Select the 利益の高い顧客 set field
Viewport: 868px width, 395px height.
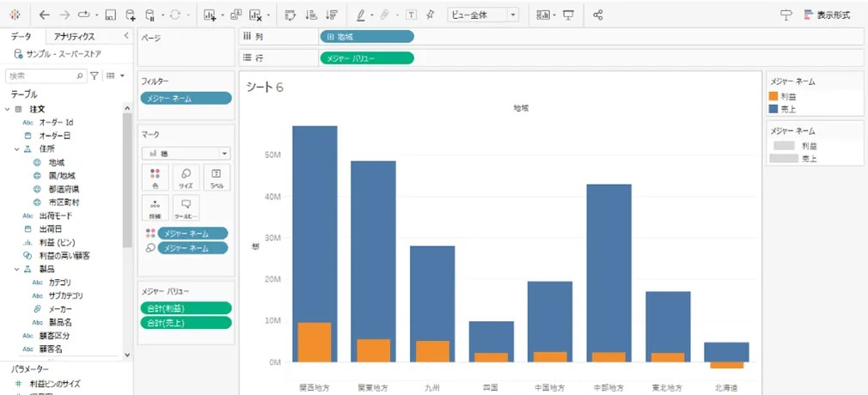pyautogui.click(x=64, y=256)
